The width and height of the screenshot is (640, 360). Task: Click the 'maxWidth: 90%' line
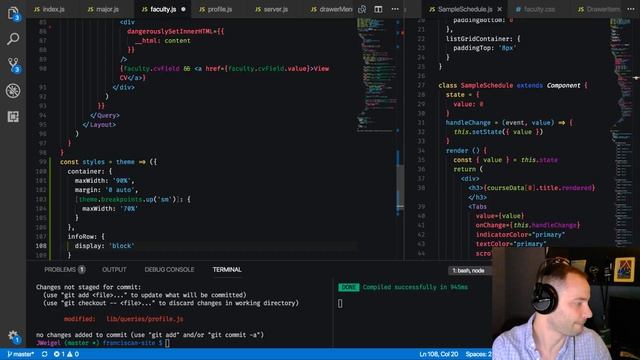[x=104, y=180]
